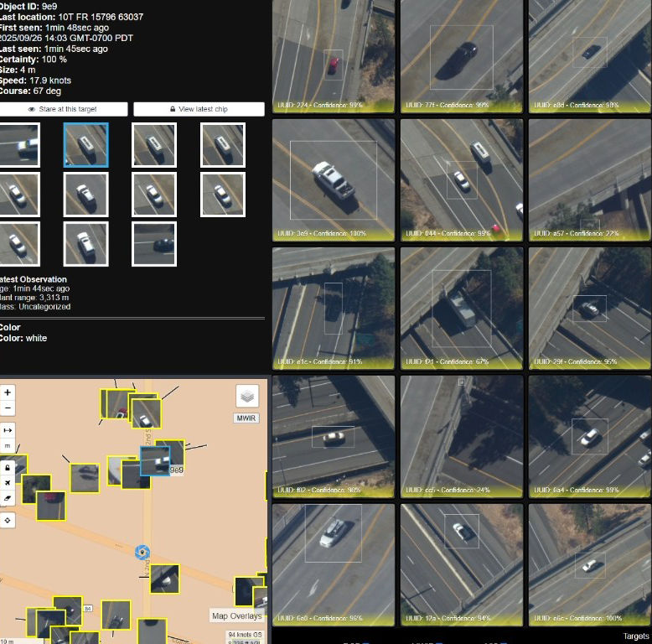Viewport: 652px width, 644px height.
Task: Open detection tile UUID 29f
Action: (590, 309)
